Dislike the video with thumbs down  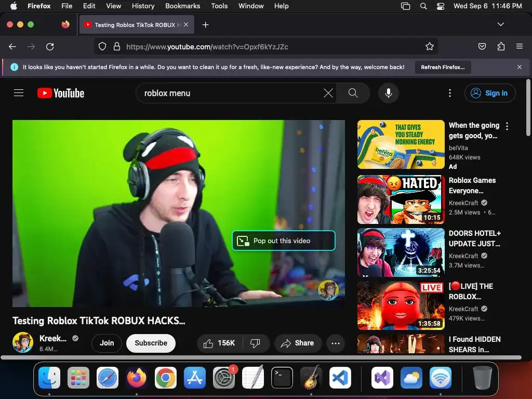255,343
